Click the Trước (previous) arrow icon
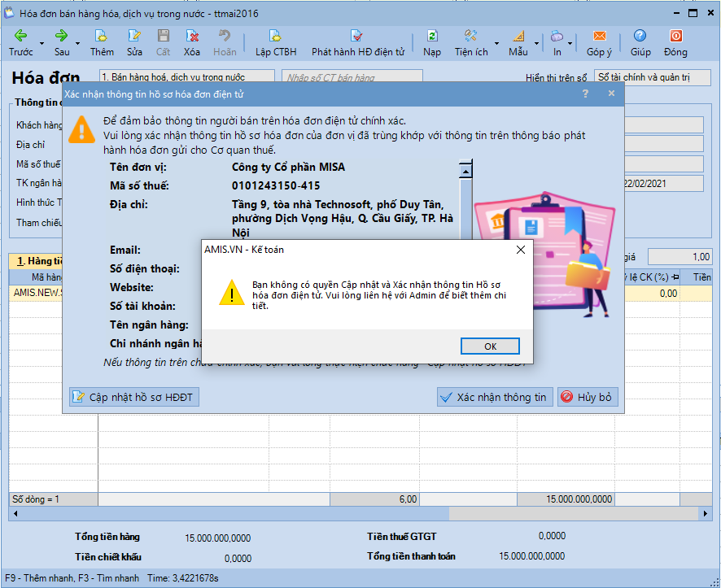Screen dimensions: 721x588 tap(20, 36)
